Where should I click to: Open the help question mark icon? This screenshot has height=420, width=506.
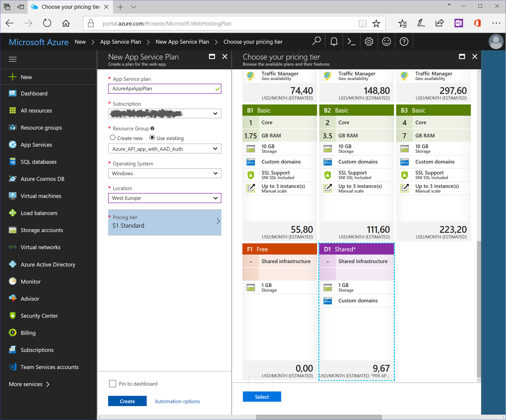(404, 42)
